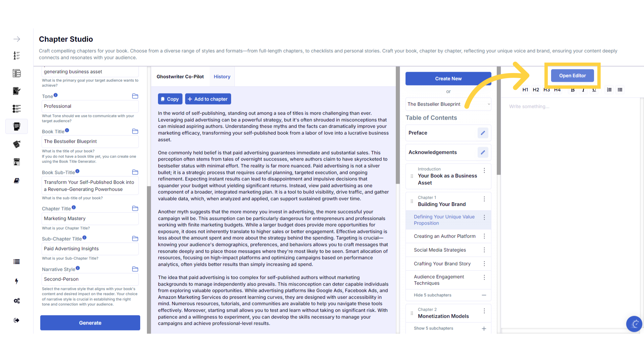The image size is (644, 362).
Task: Apply H1 heading format
Action: click(x=525, y=90)
